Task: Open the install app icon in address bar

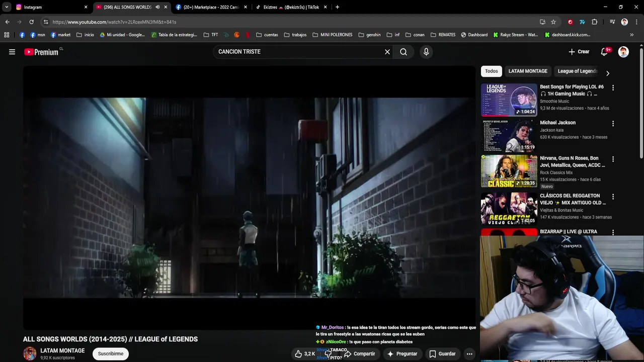Action: point(542,22)
